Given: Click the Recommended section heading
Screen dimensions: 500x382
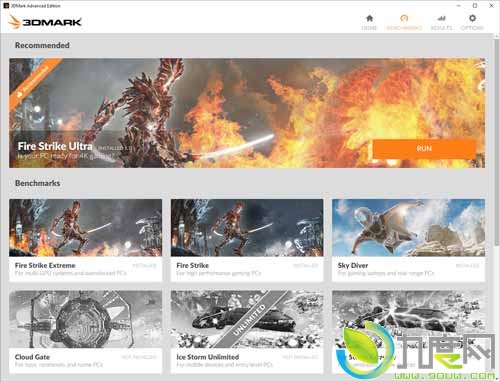Looking at the screenshot, I should (x=42, y=45).
